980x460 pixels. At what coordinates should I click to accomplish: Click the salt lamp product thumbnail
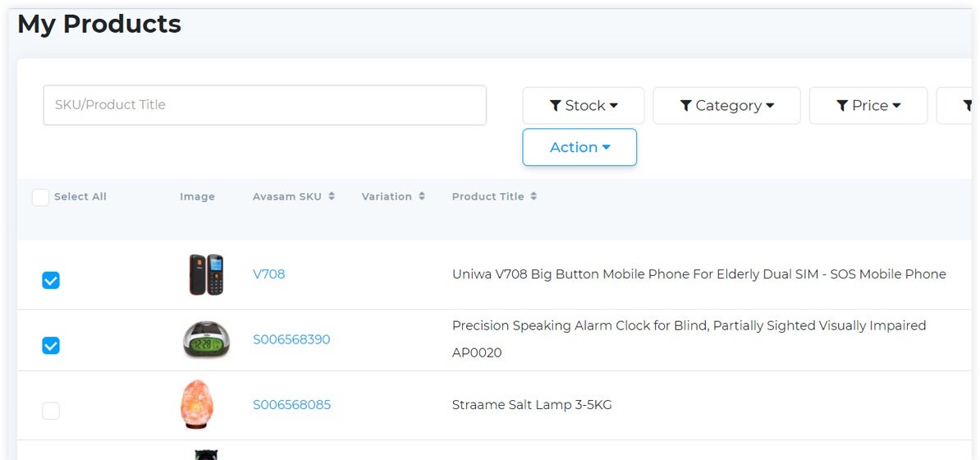(197, 404)
